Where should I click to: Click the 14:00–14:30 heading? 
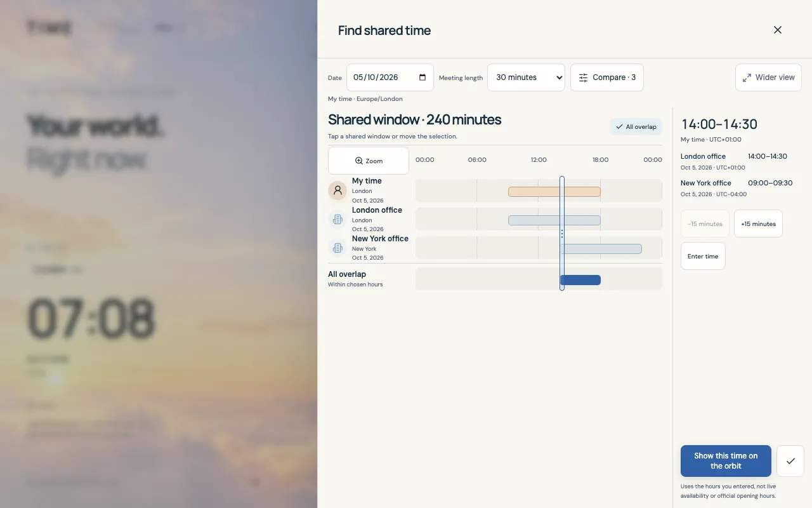tap(719, 124)
